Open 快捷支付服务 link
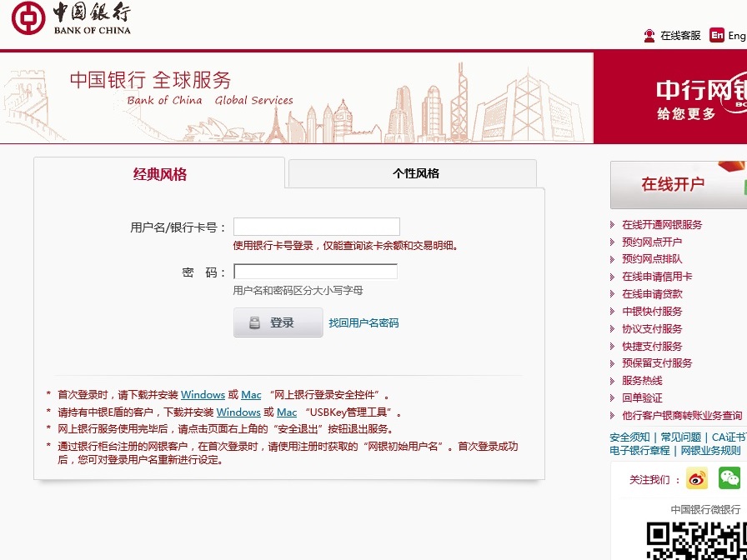 (x=652, y=346)
